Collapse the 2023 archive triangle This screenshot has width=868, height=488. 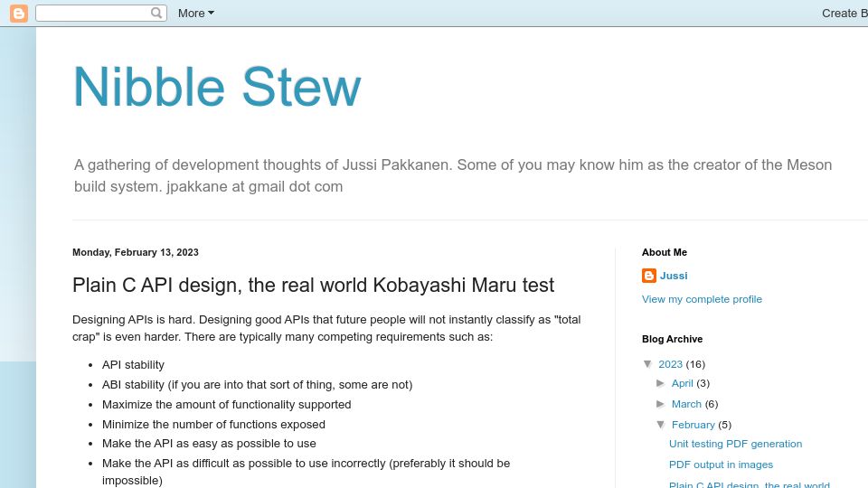click(x=648, y=364)
